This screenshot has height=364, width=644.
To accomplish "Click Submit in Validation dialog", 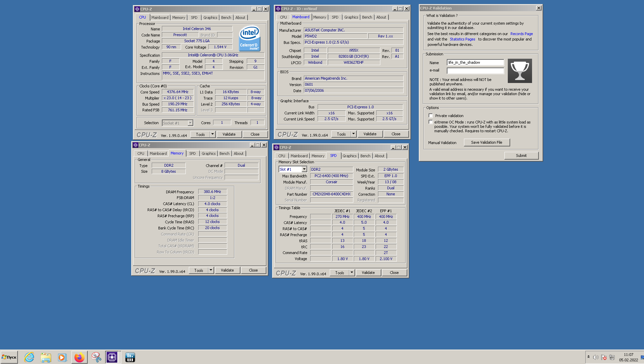I will pyautogui.click(x=521, y=156).
